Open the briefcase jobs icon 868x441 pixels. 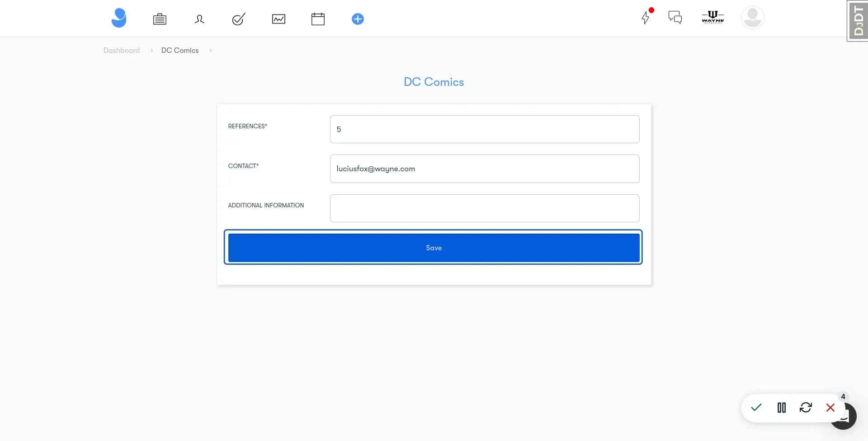(160, 19)
